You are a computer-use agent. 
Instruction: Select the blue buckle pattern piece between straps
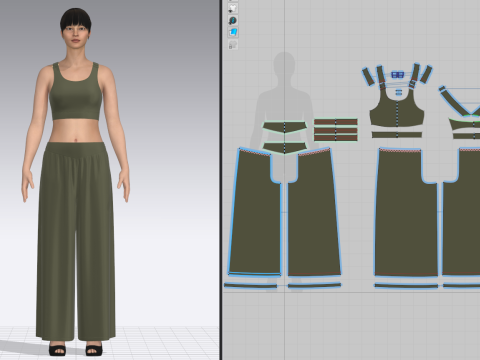[x=397, y=75]
